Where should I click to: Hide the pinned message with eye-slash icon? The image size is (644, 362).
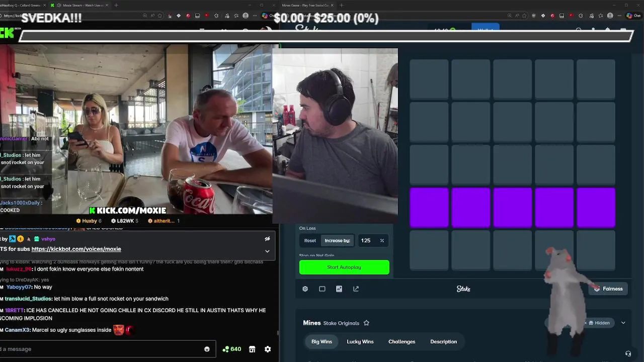pos(267,239)
